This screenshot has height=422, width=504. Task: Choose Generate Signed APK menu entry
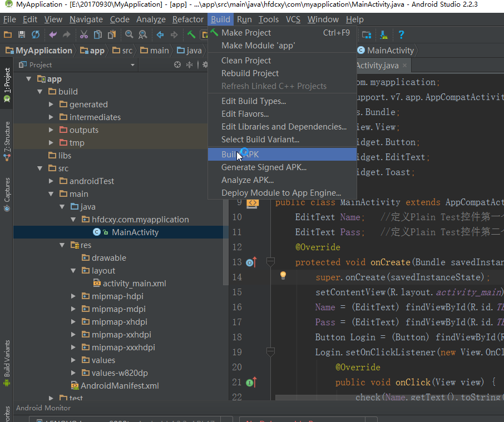tap(282, 167)
